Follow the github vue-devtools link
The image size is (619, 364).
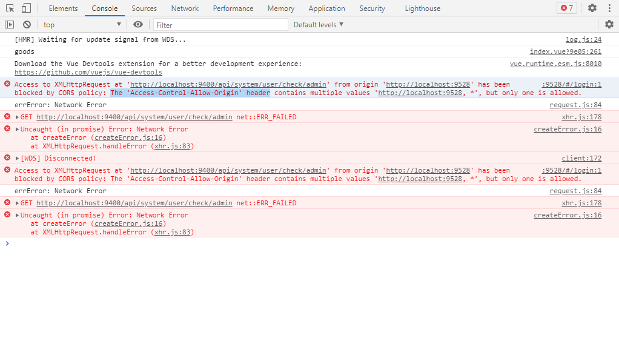(x=88, y=72)
